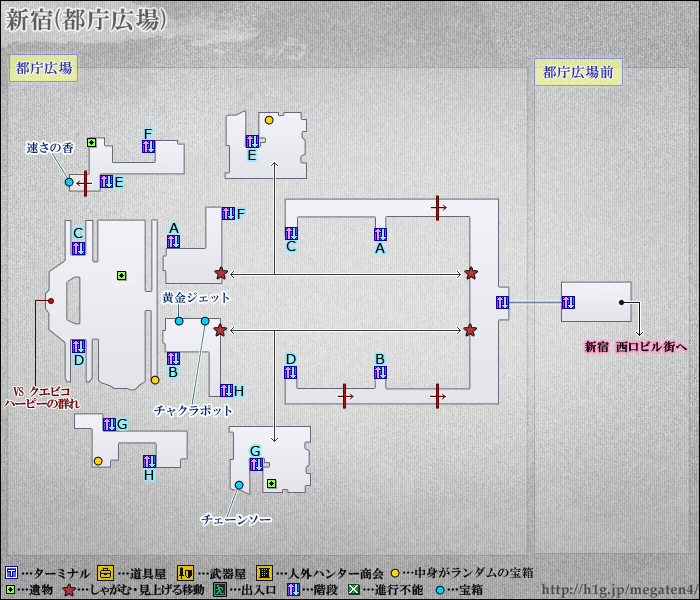The height and width of the screenshot is (600, 700).
Task: Click the red boss marker for VS クエビコ
Action: 50,300
